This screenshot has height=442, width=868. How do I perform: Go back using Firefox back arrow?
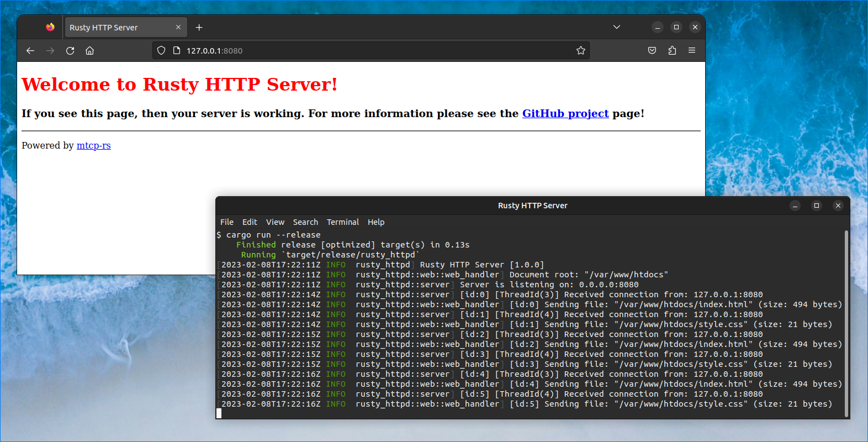tap(30, 51)
